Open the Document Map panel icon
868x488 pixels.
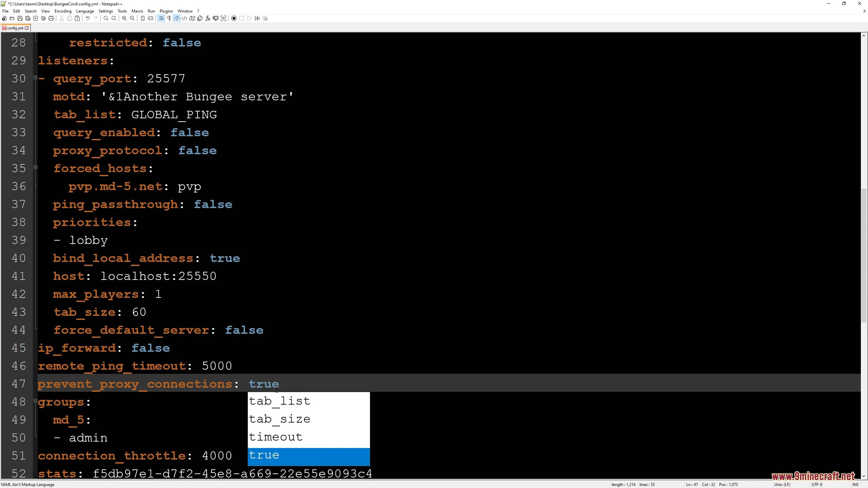(x=192, y=18)
